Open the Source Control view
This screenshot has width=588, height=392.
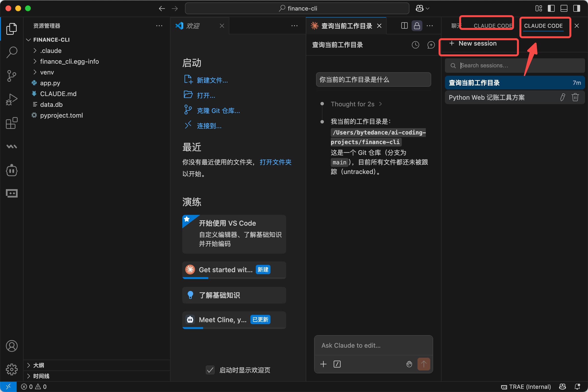tap(12, 76)
